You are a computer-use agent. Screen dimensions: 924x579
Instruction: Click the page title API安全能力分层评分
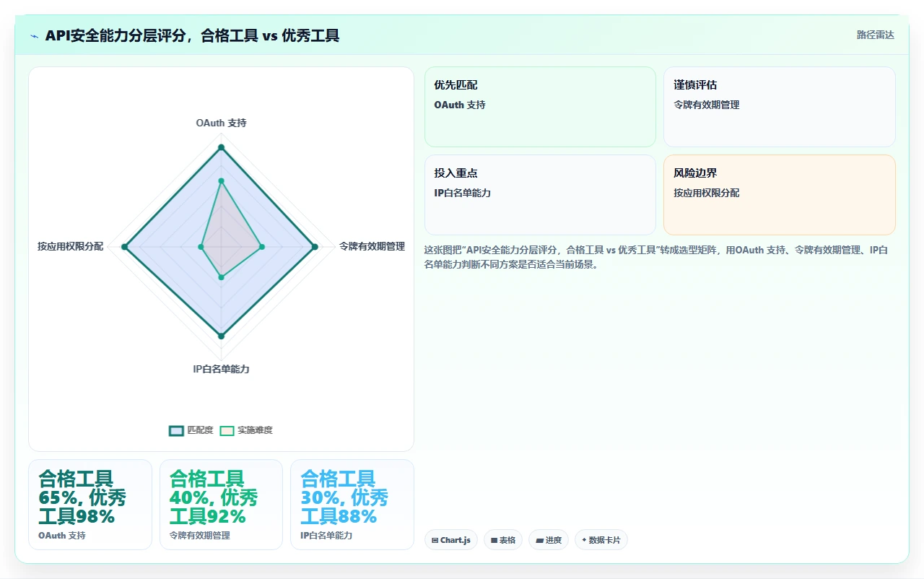192,35
